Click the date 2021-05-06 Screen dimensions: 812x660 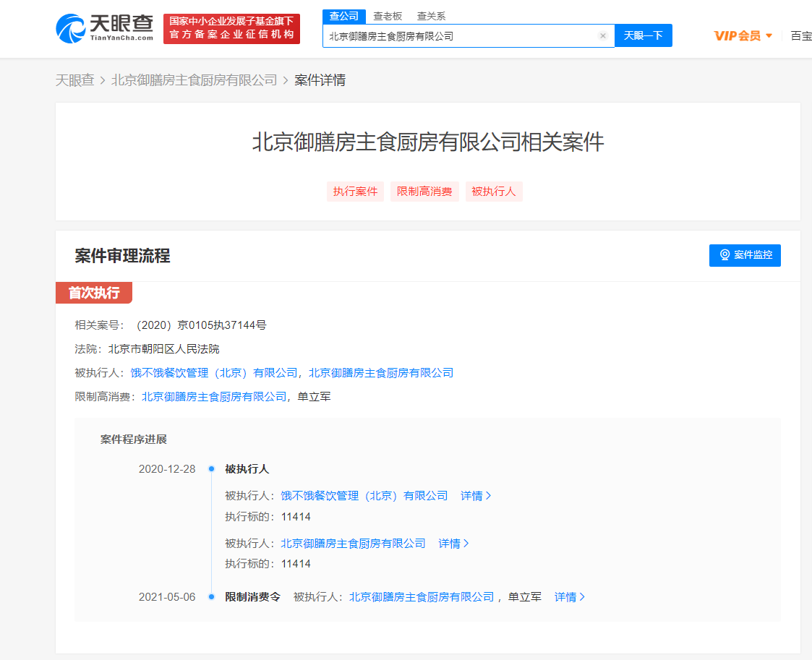click(x=167, y=597)
